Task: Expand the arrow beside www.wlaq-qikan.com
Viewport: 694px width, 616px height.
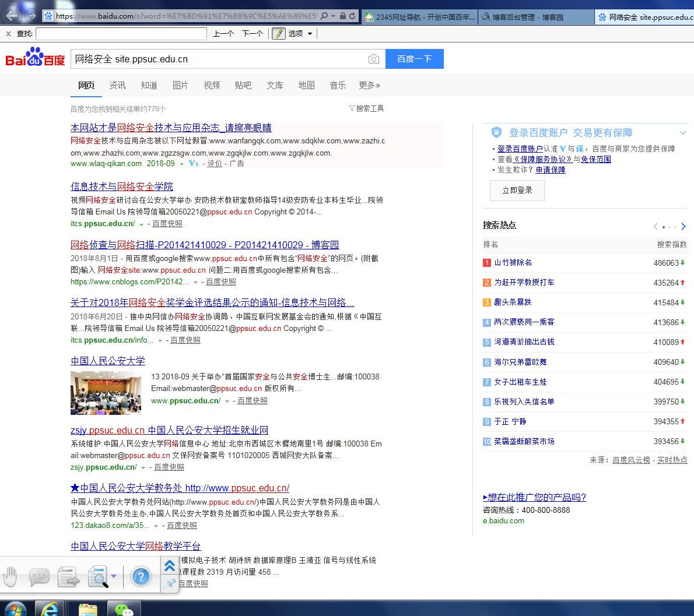Action: click(181, 164)
